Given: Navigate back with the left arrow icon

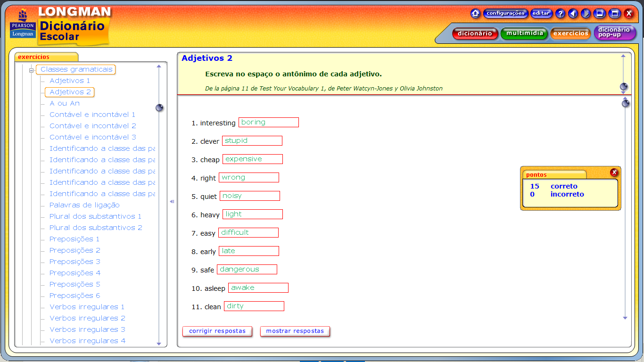Looking at the screenshot, I should (x=573, y=13).
